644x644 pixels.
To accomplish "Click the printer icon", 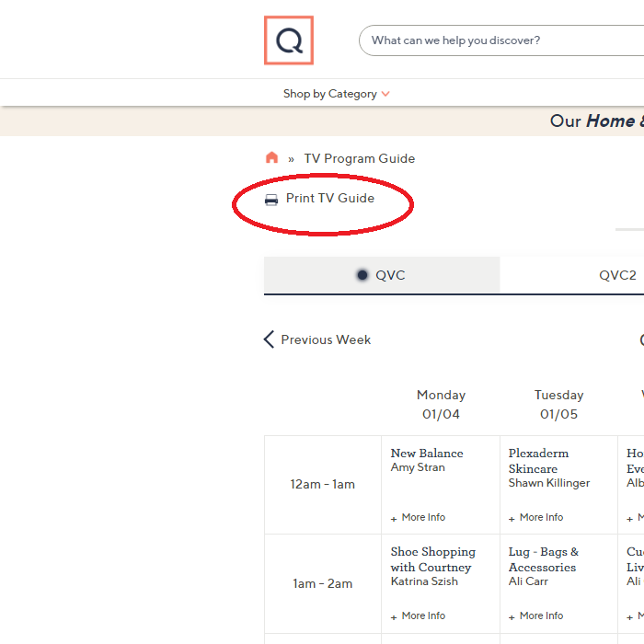I will 271,200.
